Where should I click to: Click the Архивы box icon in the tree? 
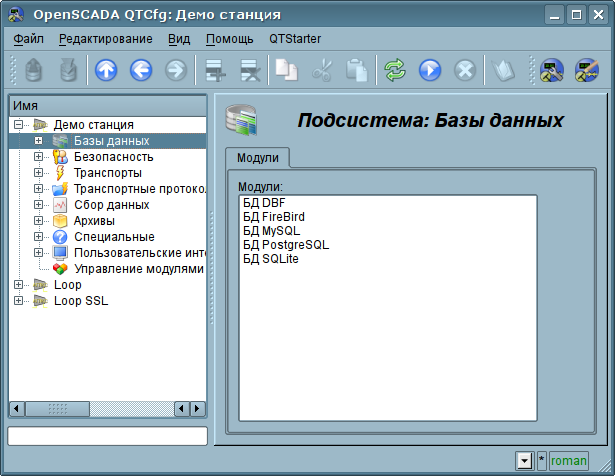(60, 221)
